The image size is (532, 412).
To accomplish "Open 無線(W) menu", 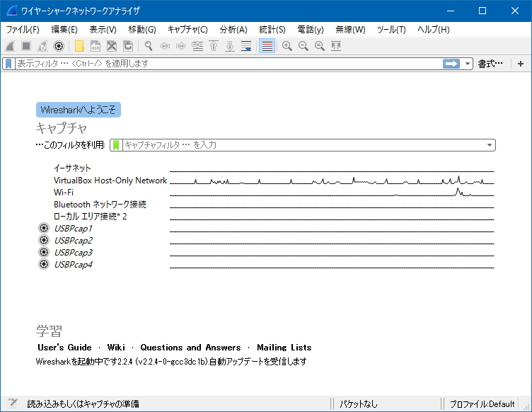I will tap(350, 30).
